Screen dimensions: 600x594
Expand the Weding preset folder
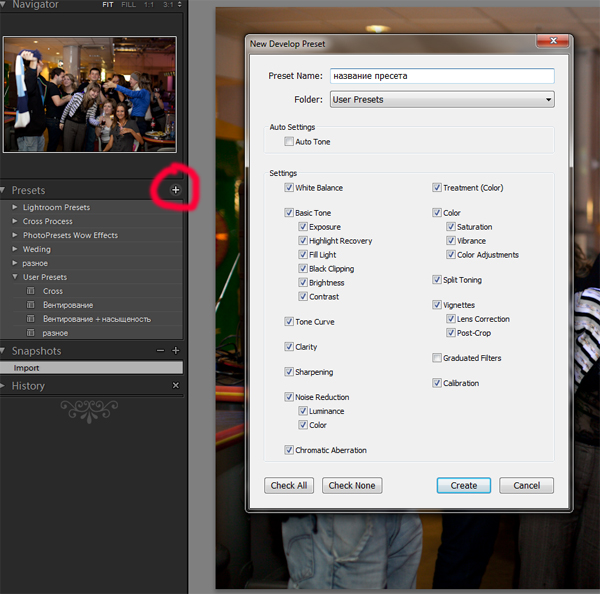(x=15, y=249)
